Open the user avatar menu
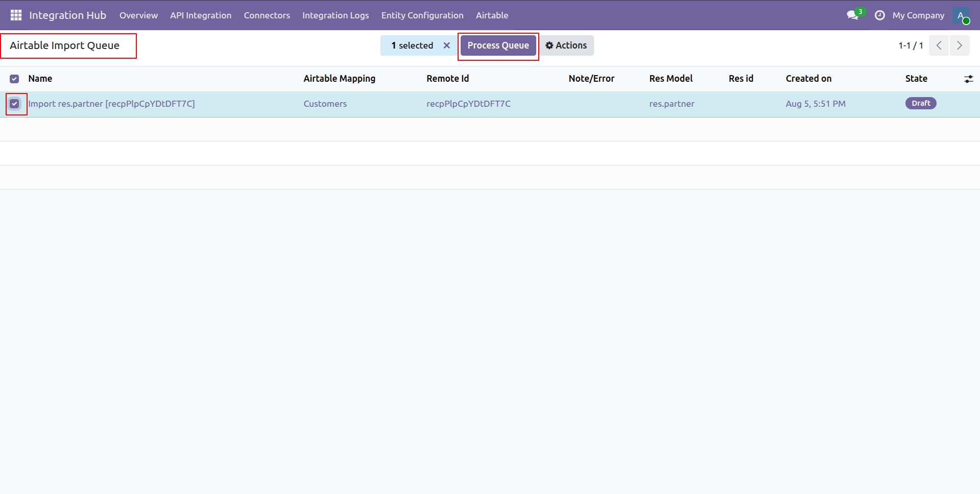980x494 pixels. tap(961, 15)
